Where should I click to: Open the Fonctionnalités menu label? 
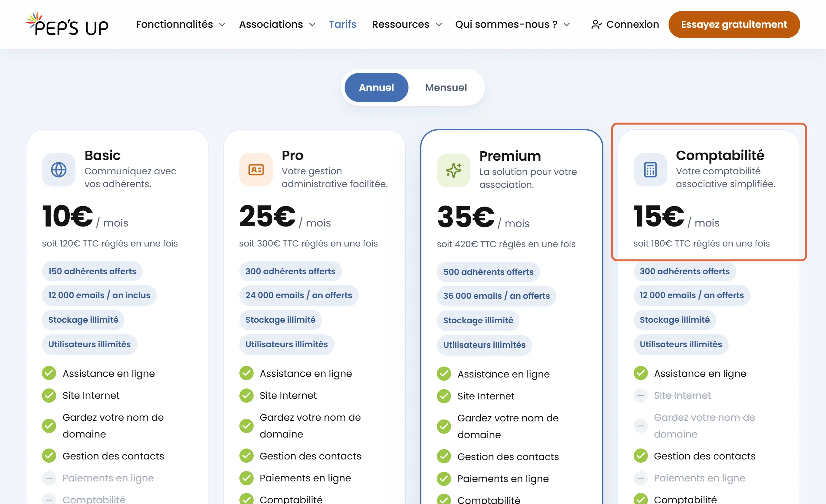[x=174, y=25]
